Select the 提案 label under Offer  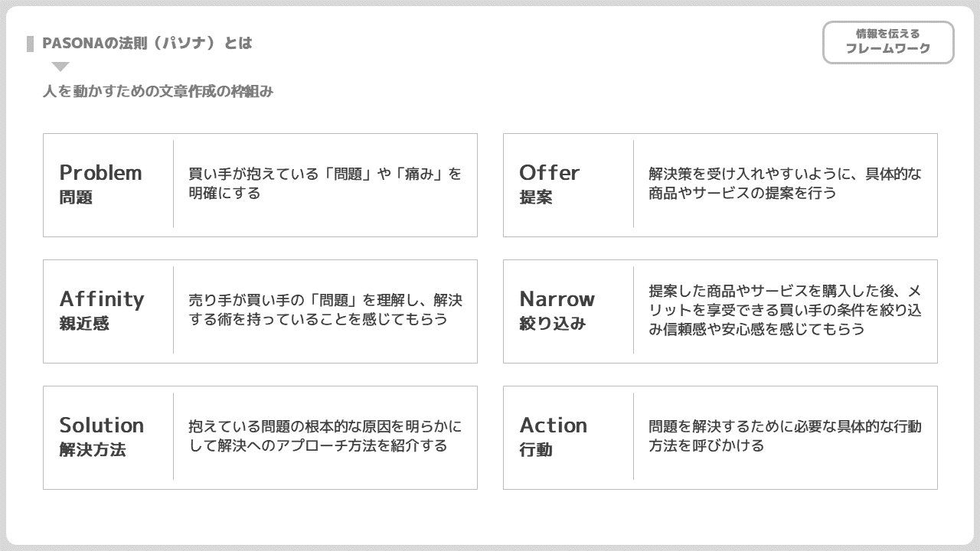pos(536,197)
